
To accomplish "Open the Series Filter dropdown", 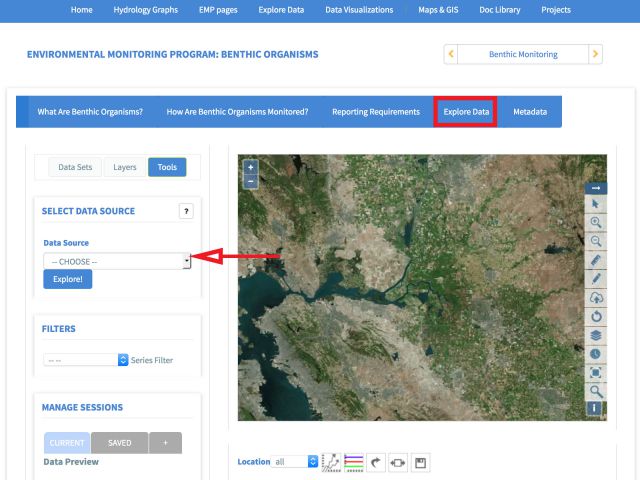I will [x=86, y=360].
